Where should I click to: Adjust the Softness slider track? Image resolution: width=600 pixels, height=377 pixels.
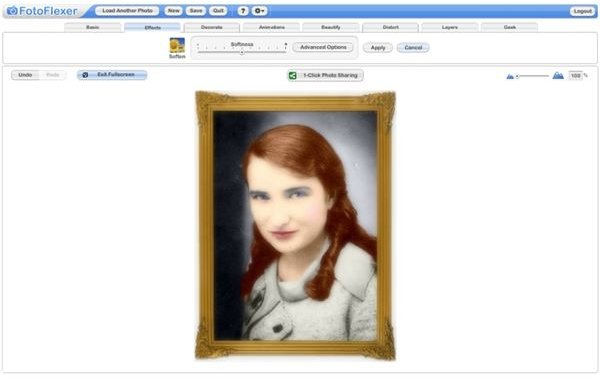242,52
